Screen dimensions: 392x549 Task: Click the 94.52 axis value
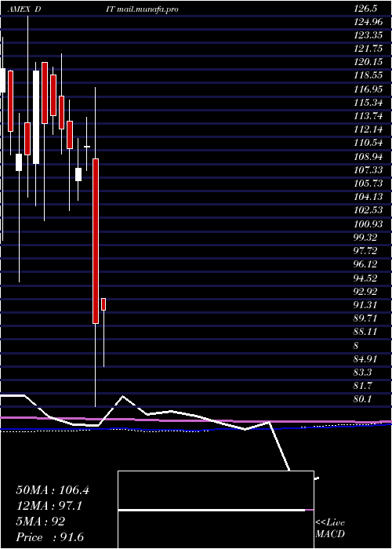(x=365, y=278)
